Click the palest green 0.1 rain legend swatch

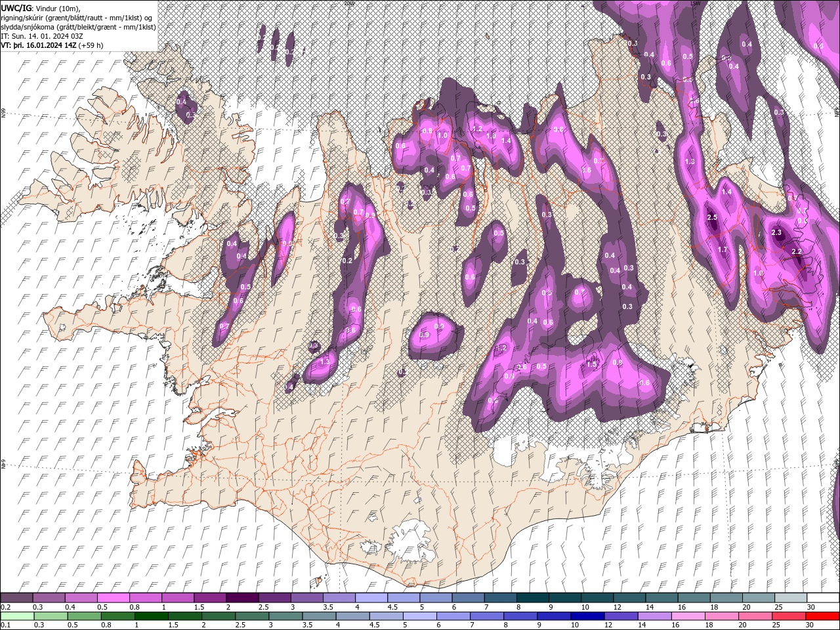[16, 616]
